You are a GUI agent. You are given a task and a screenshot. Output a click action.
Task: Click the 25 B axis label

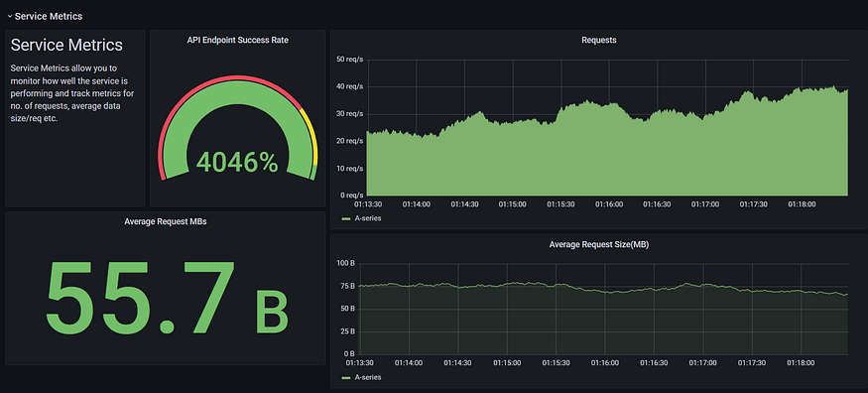point(347,331)
